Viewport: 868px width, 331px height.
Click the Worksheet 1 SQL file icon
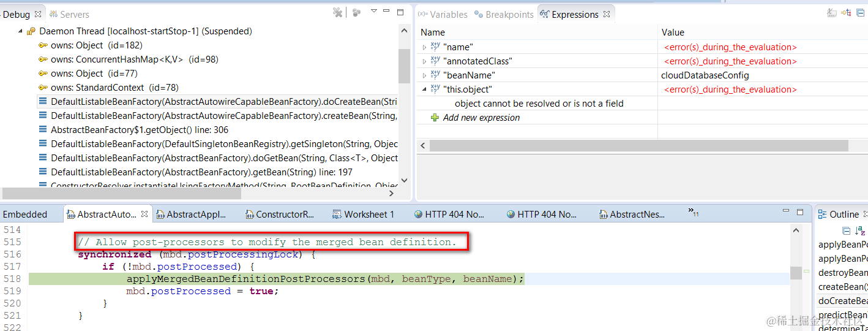pyautogui.click(x=337, y=215)
